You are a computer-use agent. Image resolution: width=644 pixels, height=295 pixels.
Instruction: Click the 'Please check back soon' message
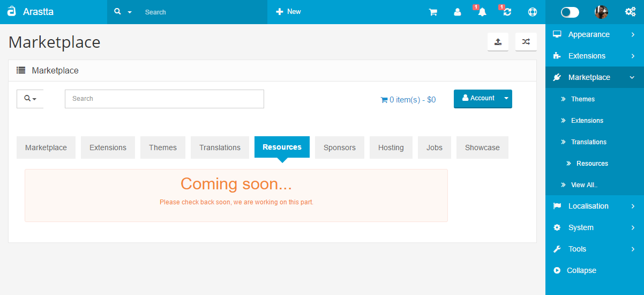(x=236, y=202)
